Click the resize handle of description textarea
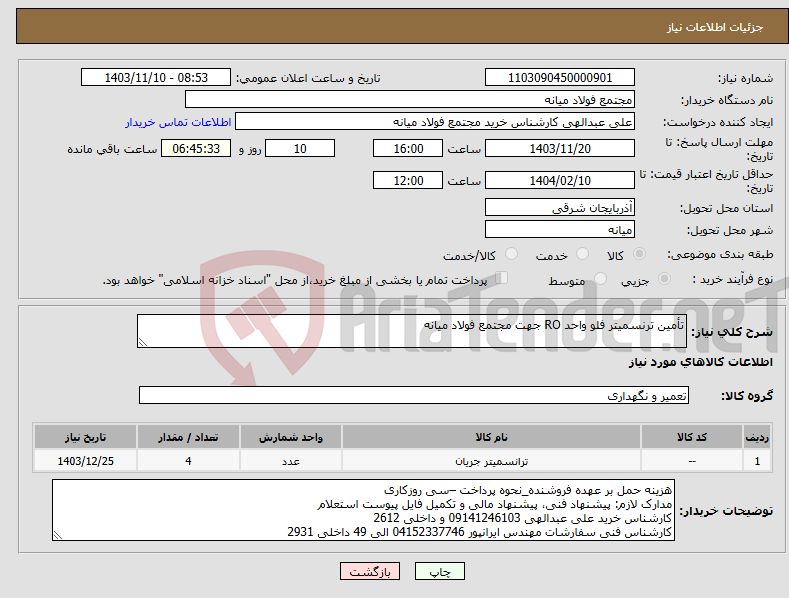The image size is (789, 598). (x=143, y=343)
